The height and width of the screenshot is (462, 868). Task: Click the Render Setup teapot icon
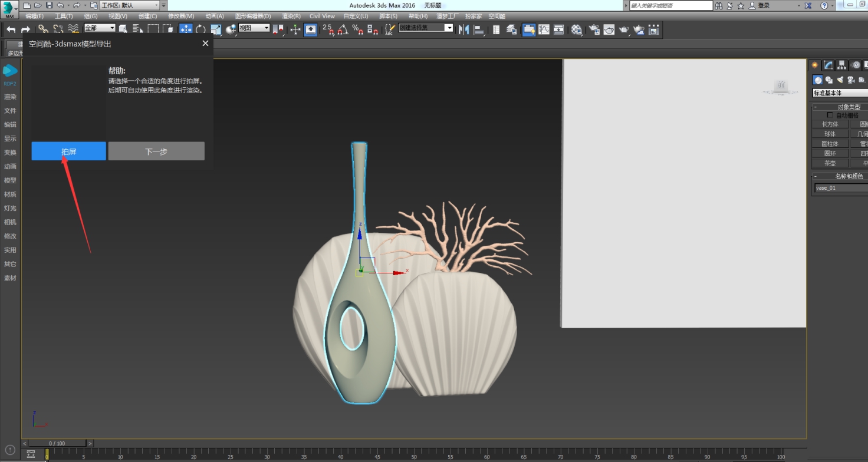click(x=594, y=29)
